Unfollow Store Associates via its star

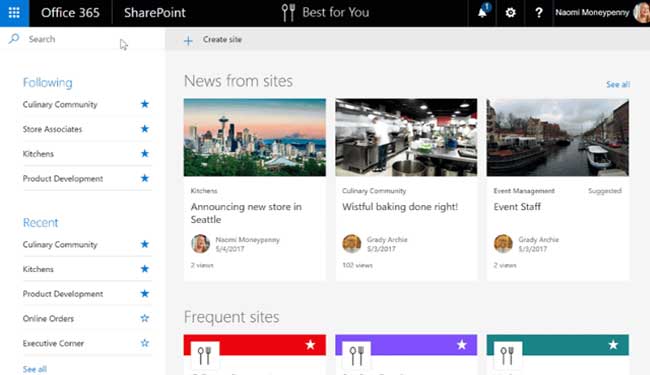click(x=144, y=129)
